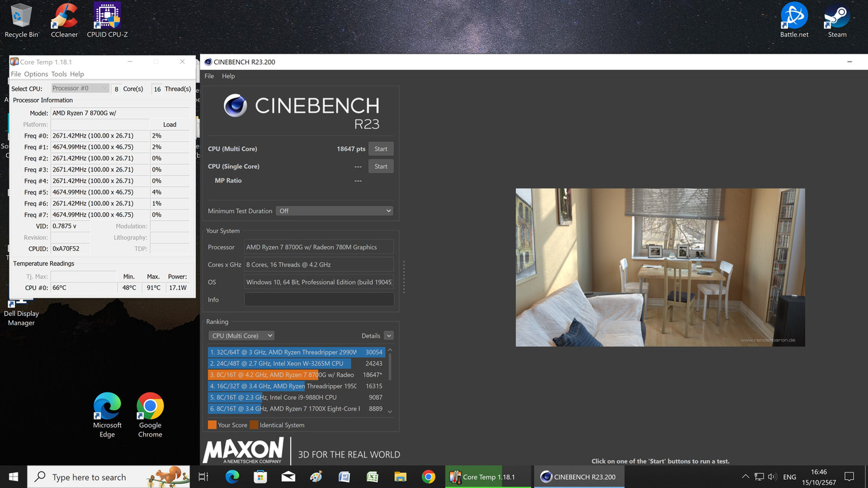Click the 18647 pts multi core score
Viewport: 868px width, 488px height.
(x=351, y=149)
